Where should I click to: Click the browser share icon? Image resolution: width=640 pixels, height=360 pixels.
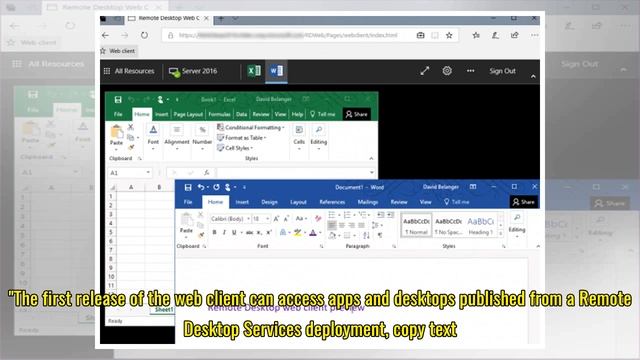515,36
